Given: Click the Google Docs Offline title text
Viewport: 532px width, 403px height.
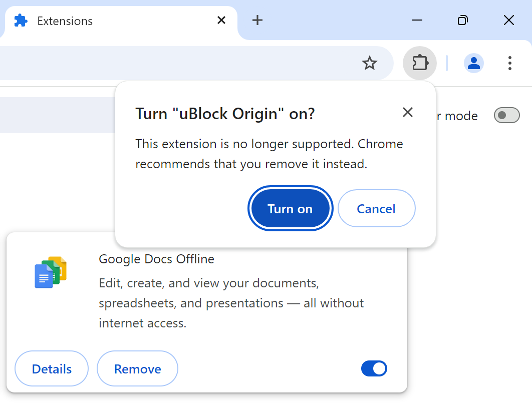Looking at the screenshot, I should pos(156,259).
